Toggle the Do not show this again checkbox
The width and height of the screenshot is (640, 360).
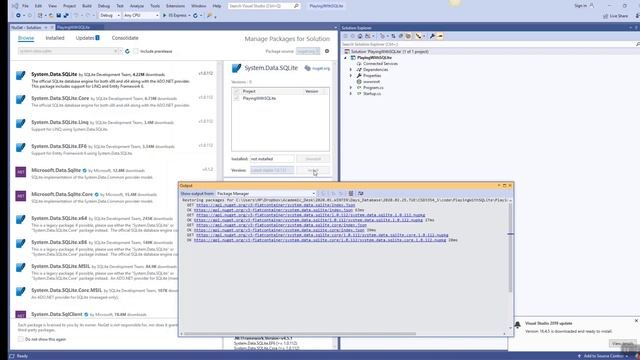(x=21, y=339)
